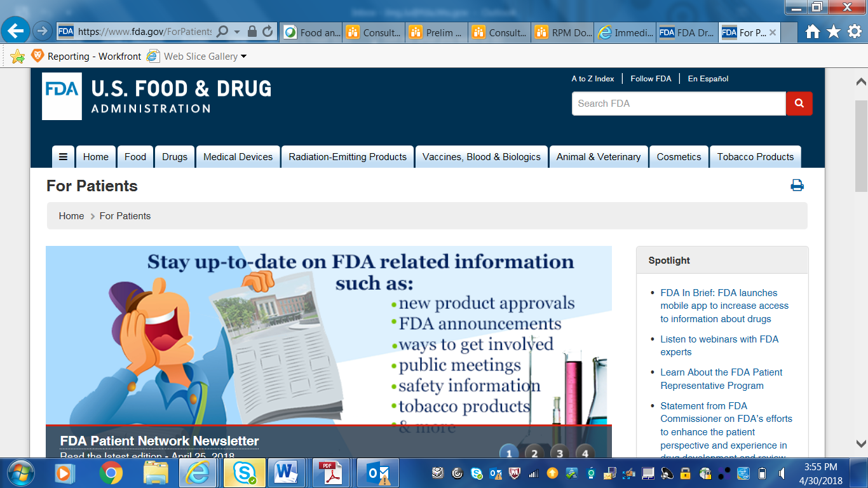Switch to the 'Prelim ...' browser tab
This screenshot has width=868, height=488.
click(437, 32)
